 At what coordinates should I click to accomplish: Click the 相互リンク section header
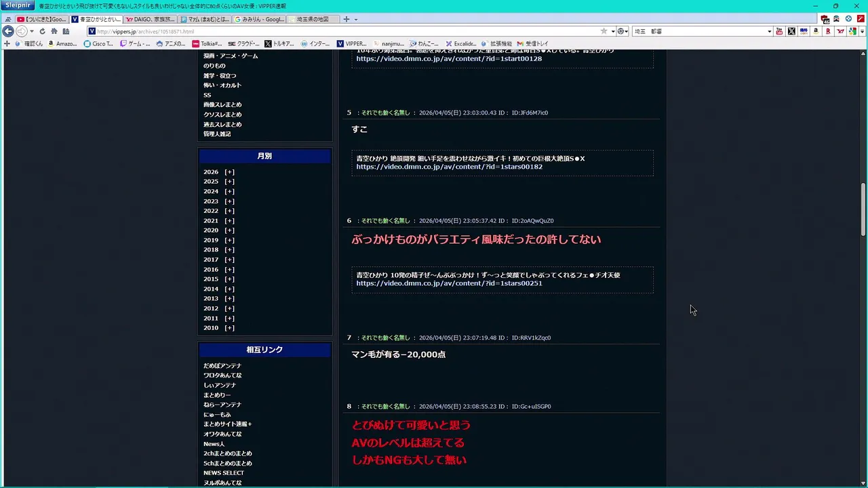[264, 350]
